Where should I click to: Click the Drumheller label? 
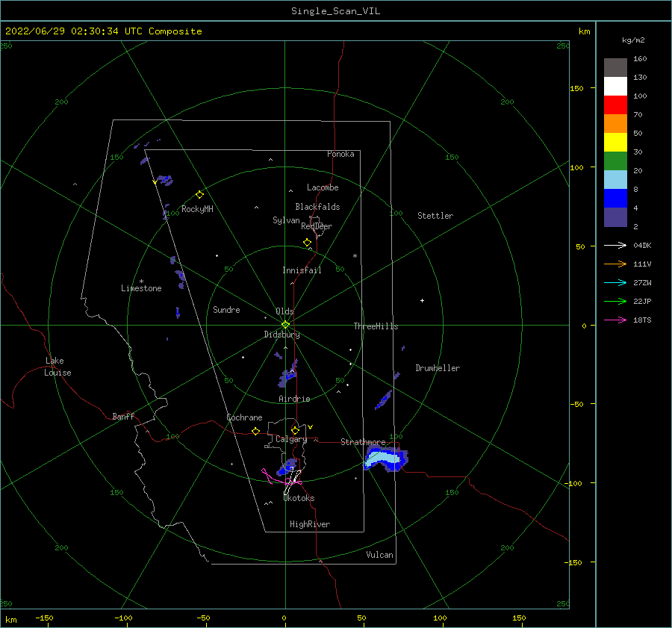click(x=438, y=368)
